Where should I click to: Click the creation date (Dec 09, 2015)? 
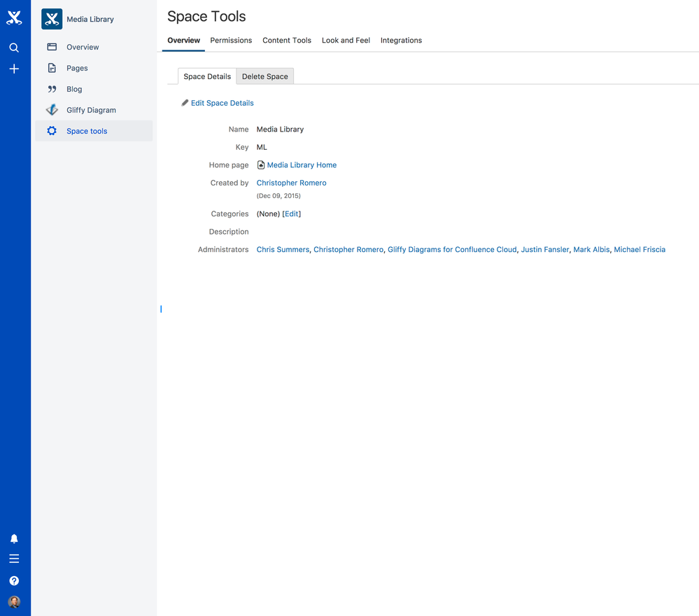pos(278,196)
